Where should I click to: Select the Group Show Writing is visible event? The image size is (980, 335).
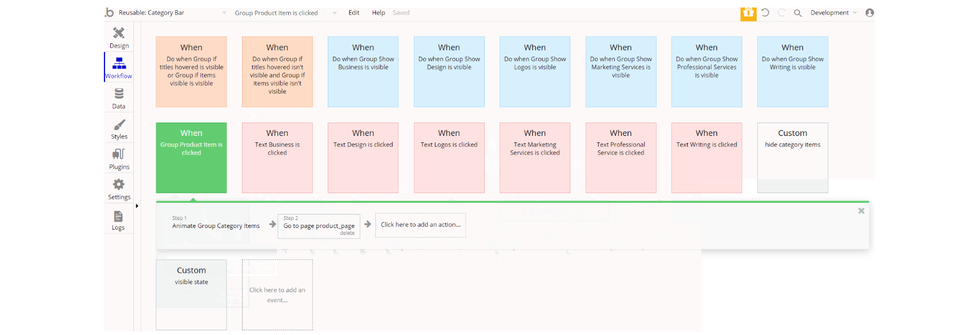[793, 72]
